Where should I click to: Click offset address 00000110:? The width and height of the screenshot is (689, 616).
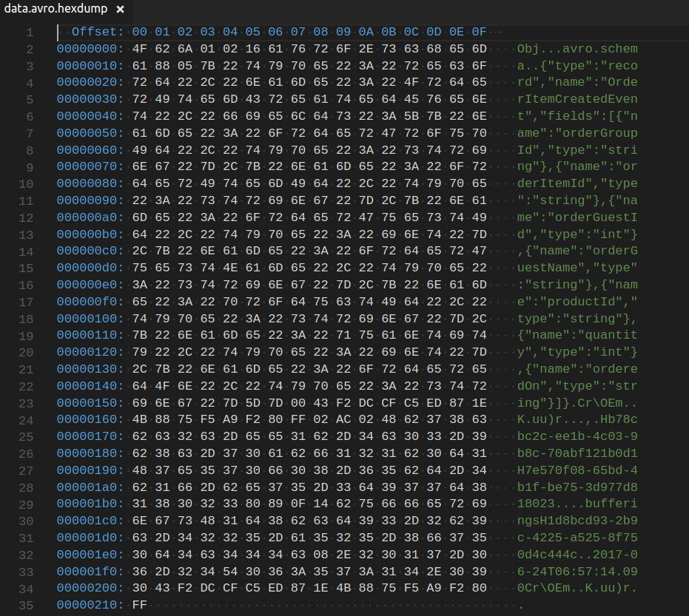click(x=90, y=336)
